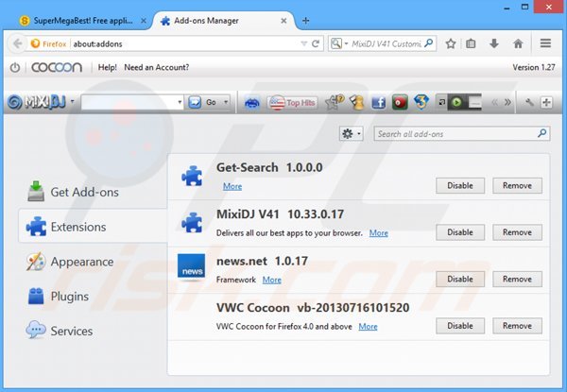The height and width of the screenshot is (392, 567).
Task: Remove the MixiDJ V41 extension
Action: (x=517, y=232)
